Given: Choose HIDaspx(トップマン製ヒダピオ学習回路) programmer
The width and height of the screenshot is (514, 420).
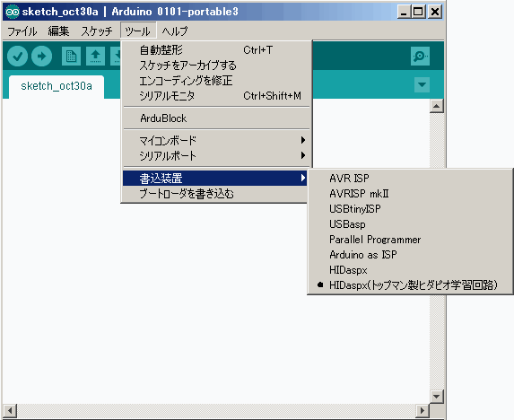Looking at the screenshot, I should 414,285.
